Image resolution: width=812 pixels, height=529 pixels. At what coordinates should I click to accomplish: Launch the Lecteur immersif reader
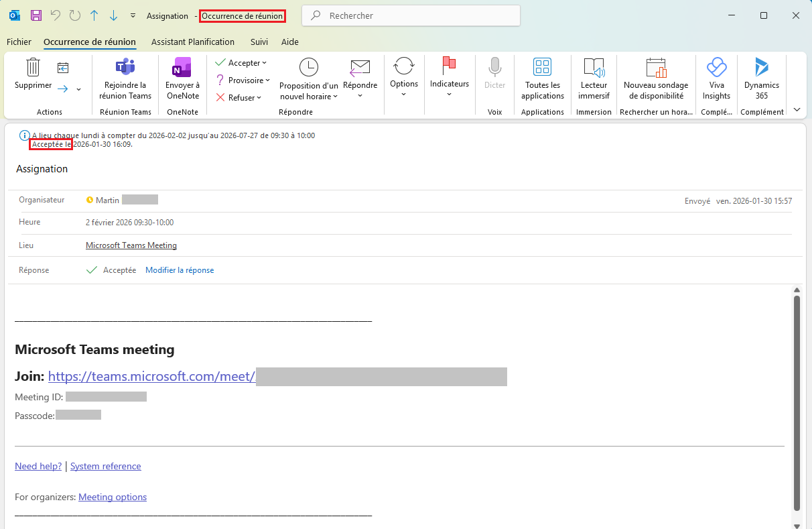[594, 79]
